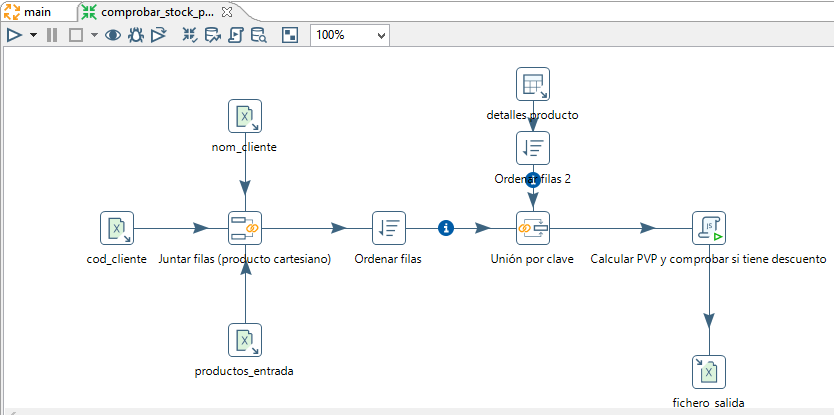Click hop arrow from Calcular PVP to fichero_salida
This screenshot has width=834, height=415.
pyautogui.click(x=709, y=321)
